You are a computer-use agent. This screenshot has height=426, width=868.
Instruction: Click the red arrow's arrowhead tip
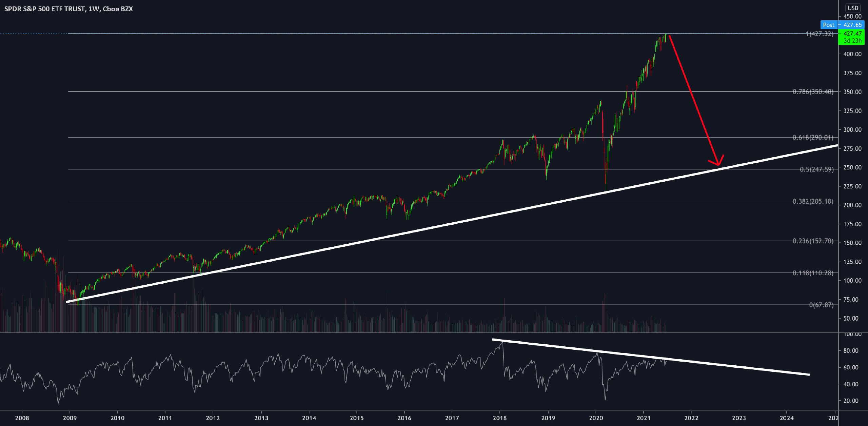(x=718, y=165)
